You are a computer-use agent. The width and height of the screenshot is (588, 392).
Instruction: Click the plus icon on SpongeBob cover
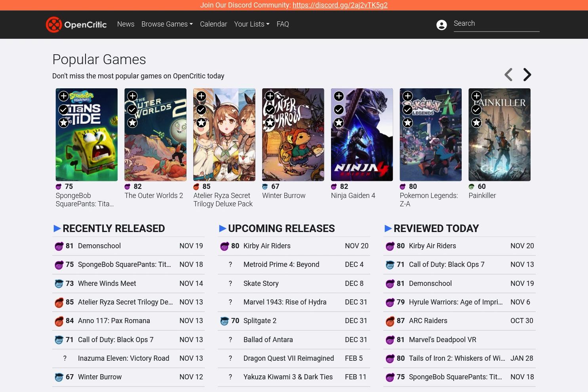click(x=64, y=96)
